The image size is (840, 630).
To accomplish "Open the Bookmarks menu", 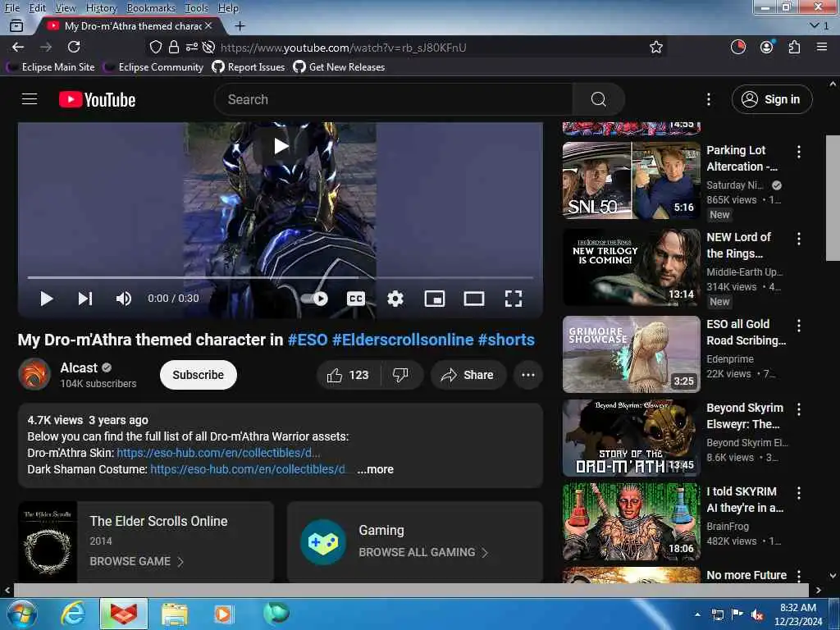I will (x=151, y=8).
